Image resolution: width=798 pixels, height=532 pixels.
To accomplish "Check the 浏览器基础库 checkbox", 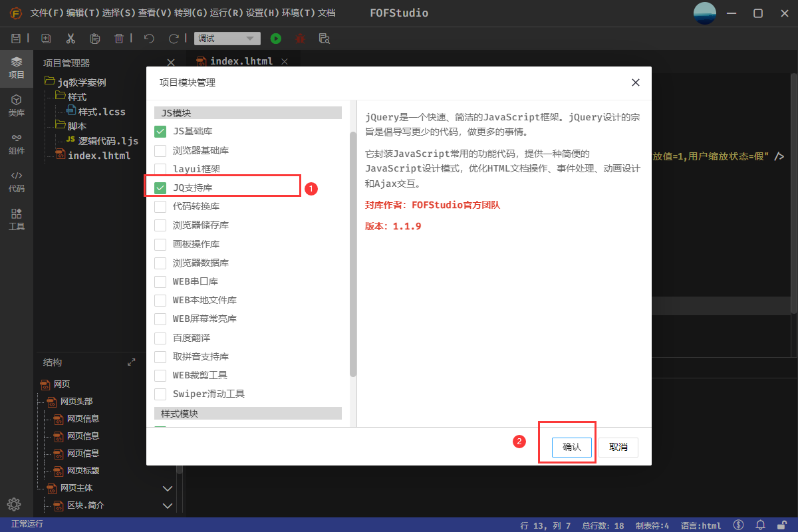I will point(160,150).
